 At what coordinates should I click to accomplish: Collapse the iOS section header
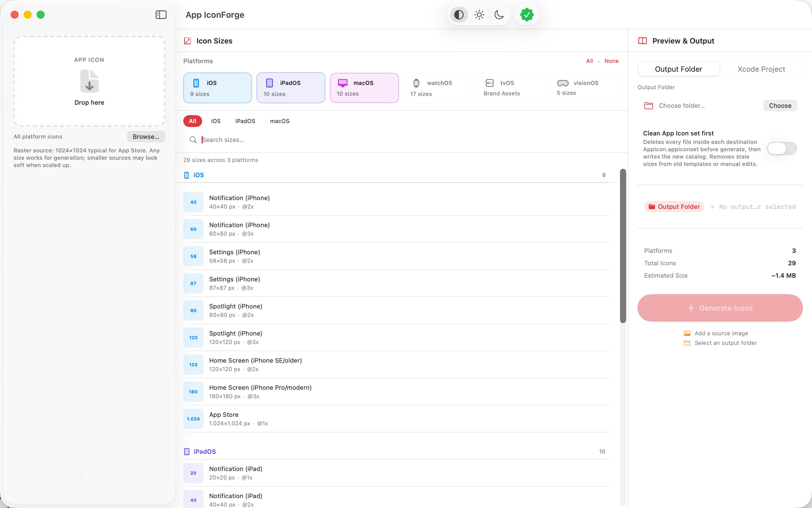point(396,175)
